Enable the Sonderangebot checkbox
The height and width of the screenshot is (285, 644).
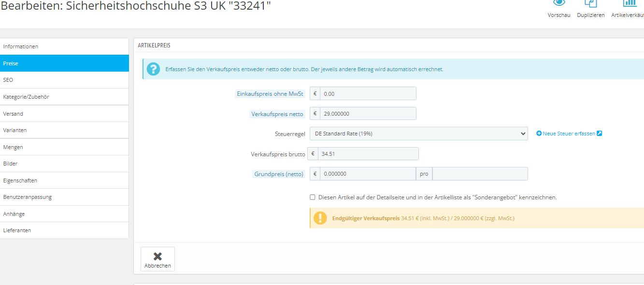pos(313,197)
